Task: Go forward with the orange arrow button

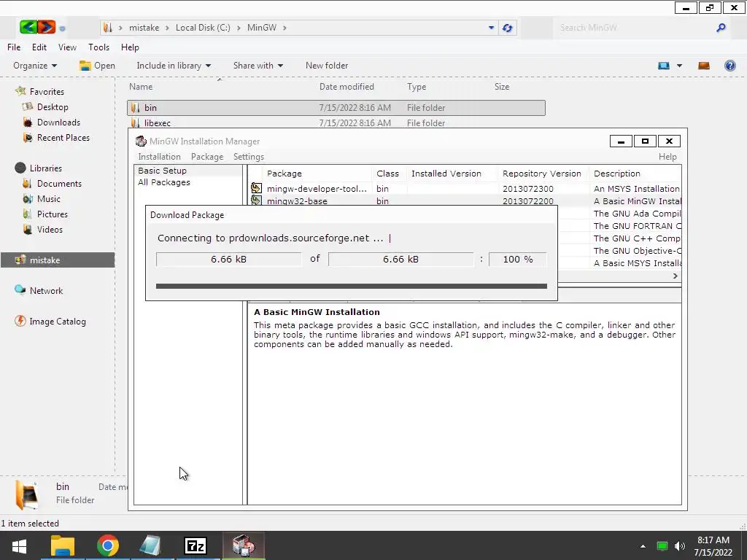Action: coord(46,27)
